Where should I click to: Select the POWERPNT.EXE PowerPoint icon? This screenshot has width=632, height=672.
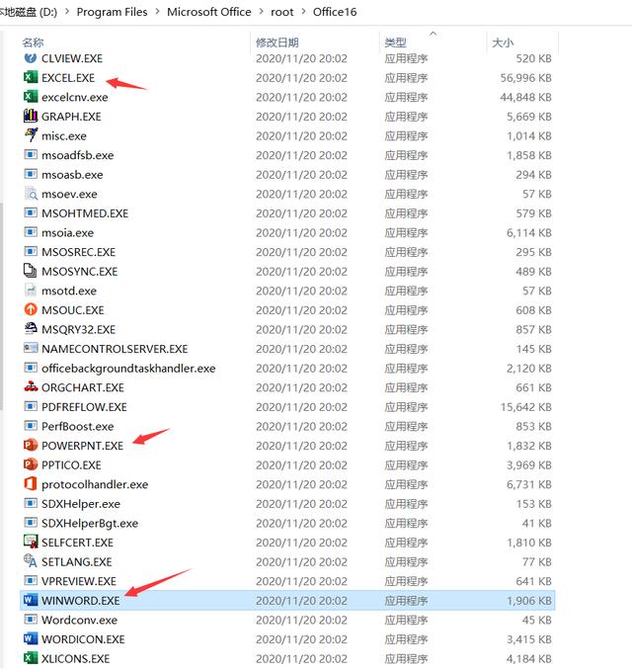coord(31,445)
